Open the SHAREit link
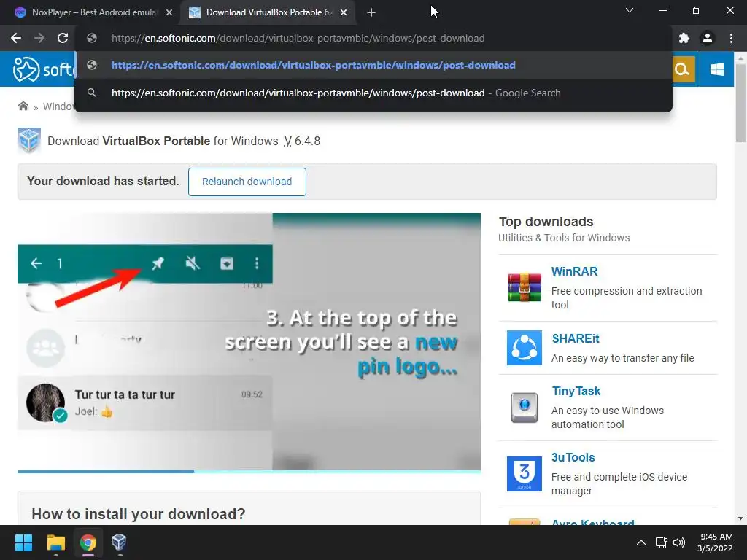This screenshot has height=560, width=747. 576,338
